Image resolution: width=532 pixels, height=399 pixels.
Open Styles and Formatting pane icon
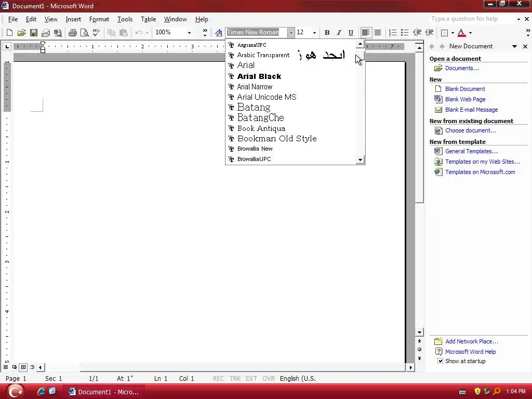pos(219,33)
